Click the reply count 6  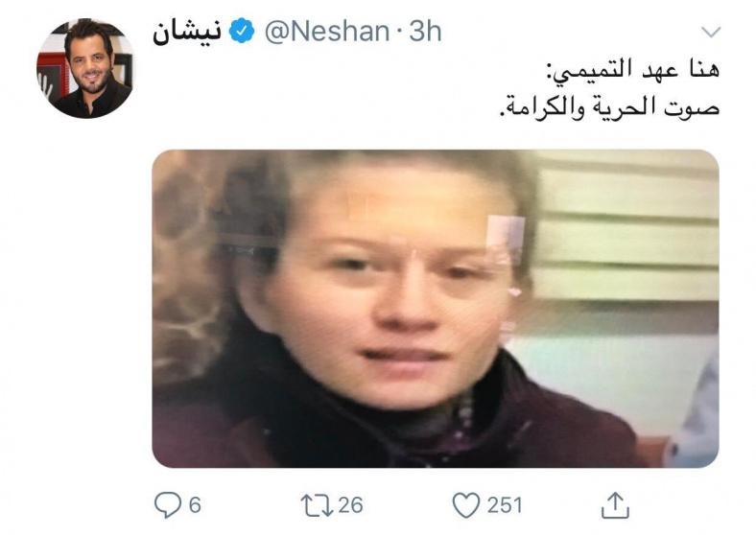(x=195, y=505)
